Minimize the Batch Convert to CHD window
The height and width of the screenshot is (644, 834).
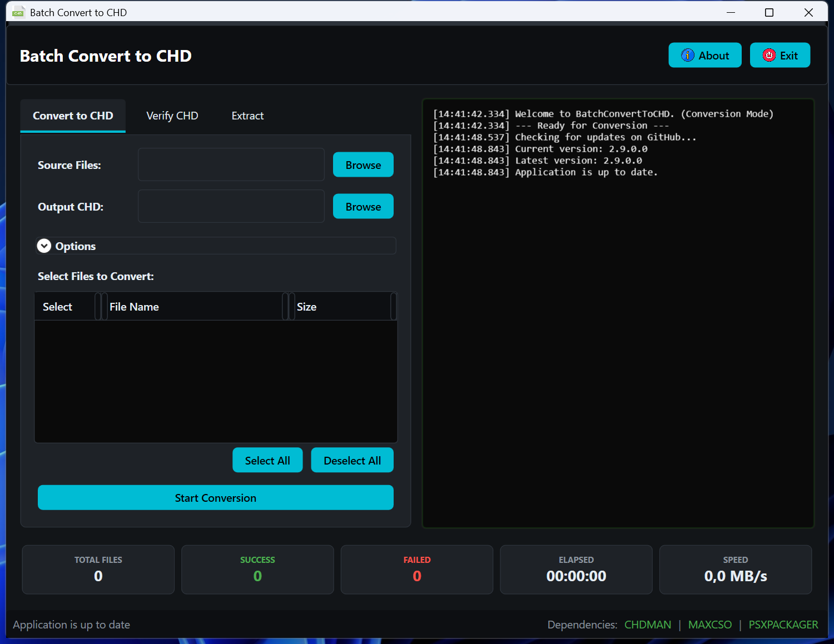coord(731,12)
